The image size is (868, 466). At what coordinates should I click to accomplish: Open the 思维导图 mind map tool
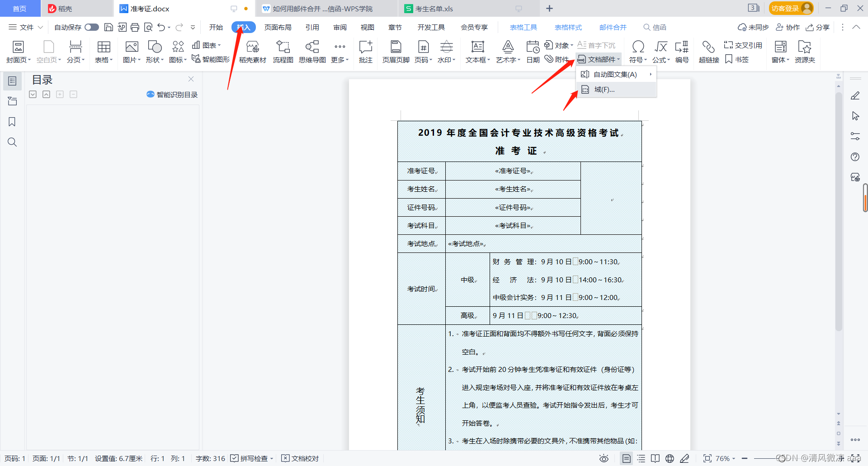pos(312,51)
